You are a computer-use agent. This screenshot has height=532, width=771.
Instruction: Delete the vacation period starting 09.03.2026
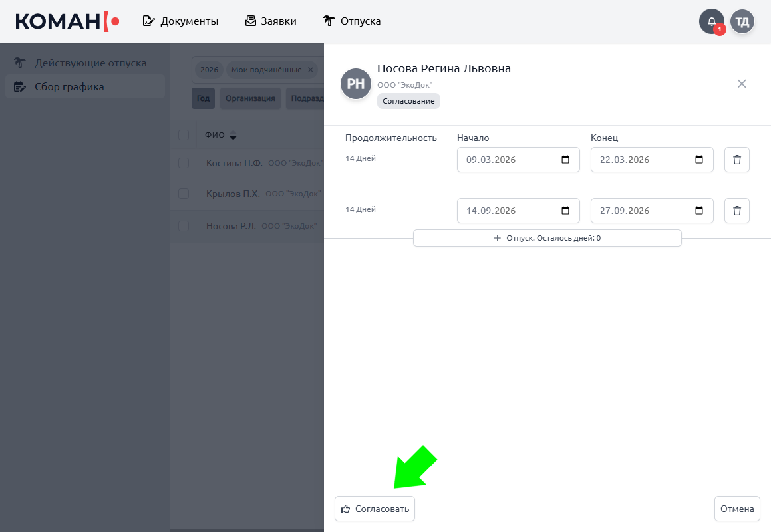(x=736, y=160)
